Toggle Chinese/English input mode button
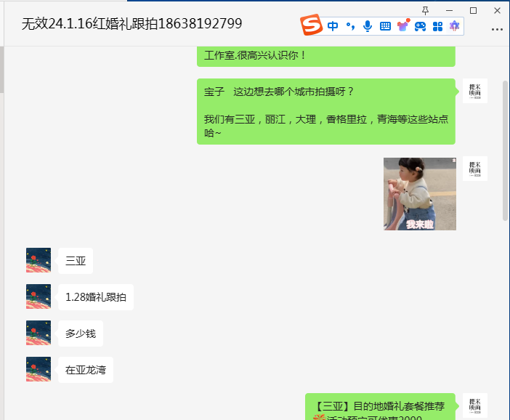This screenshot has height=420, width=510. (333, 26)
